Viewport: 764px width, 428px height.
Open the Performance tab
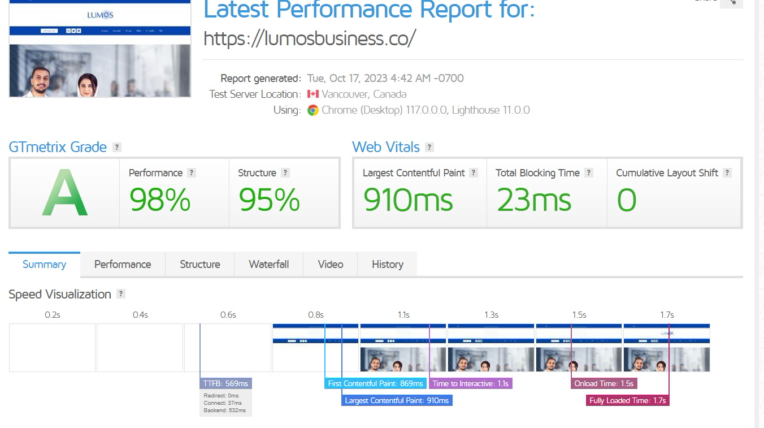[x=122, y=264]
